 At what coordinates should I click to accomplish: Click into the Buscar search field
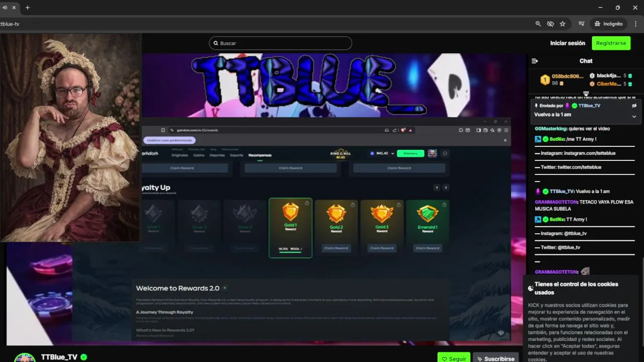(x=280, y=43)
